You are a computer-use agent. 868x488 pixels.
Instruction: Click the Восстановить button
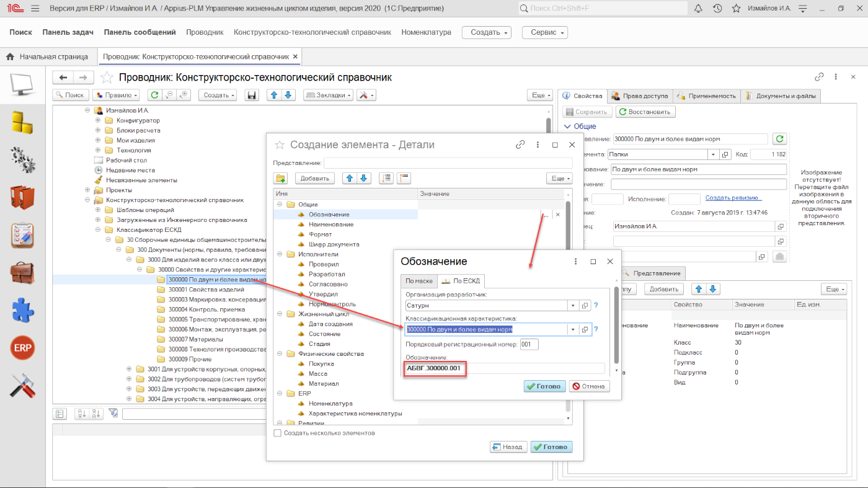645,112
